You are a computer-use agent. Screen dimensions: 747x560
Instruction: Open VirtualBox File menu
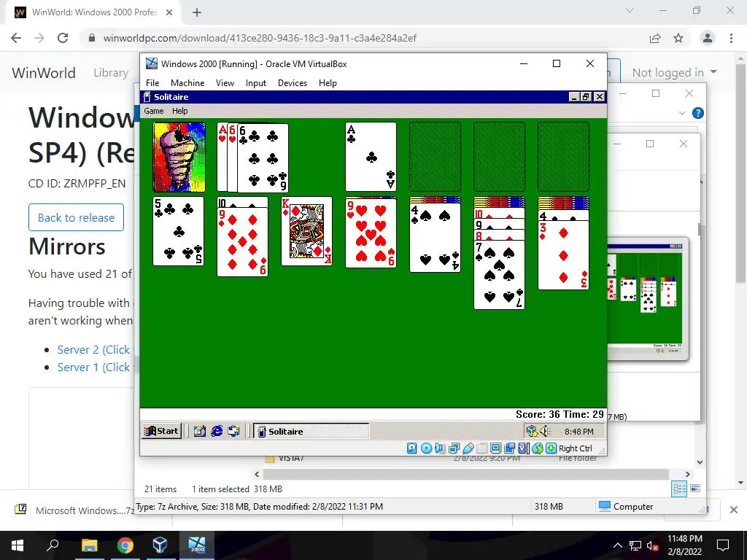[x=152, y=83]
